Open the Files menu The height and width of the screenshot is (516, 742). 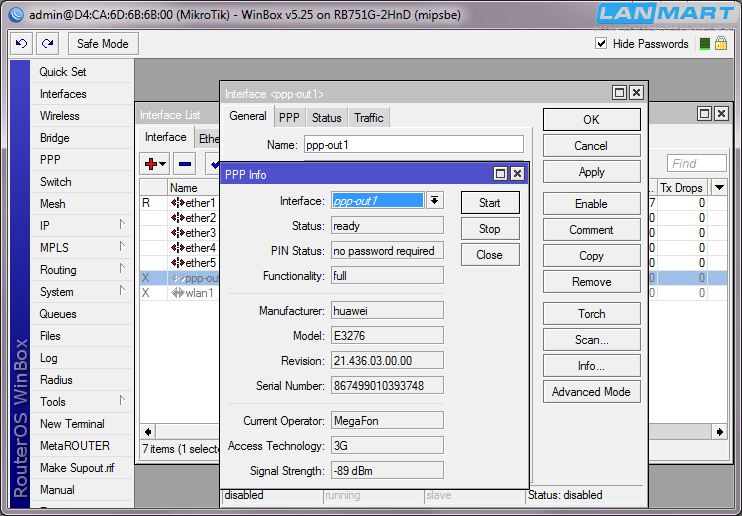[x=50, y=336]
